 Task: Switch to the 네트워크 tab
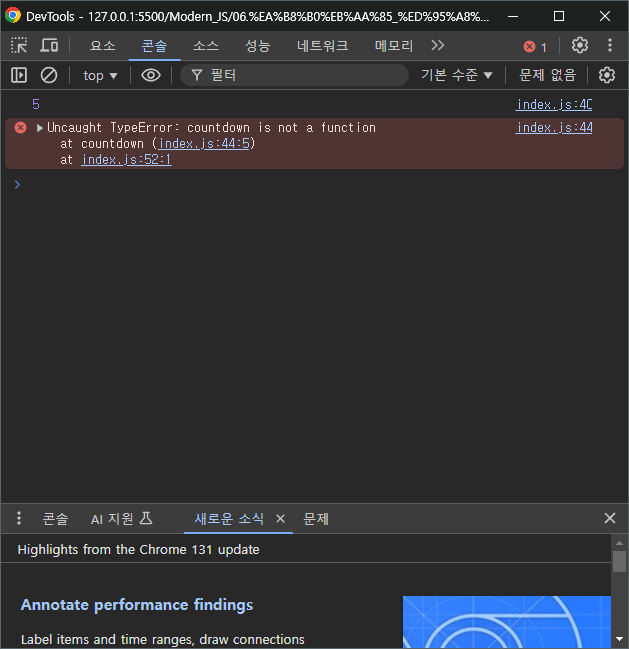point(322,46)
